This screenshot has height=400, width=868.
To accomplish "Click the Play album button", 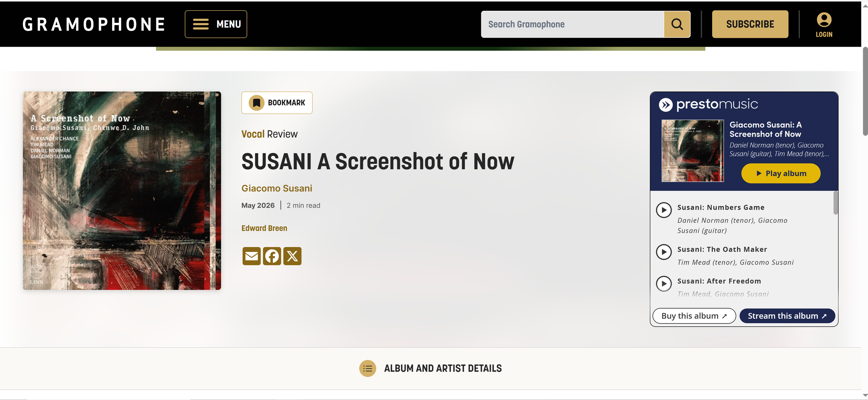I will coord(781,173).
